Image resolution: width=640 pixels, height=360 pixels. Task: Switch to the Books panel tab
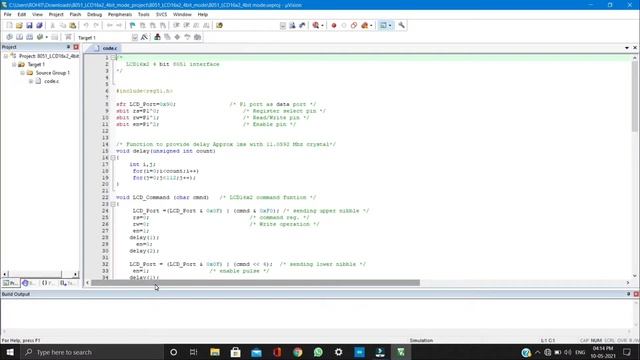coord(29,283)
